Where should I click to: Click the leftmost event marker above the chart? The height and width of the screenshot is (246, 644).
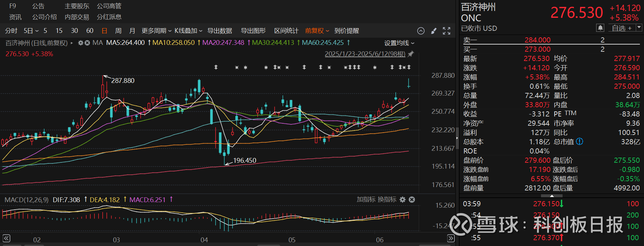pyautogui.click(x=216, y=67)
